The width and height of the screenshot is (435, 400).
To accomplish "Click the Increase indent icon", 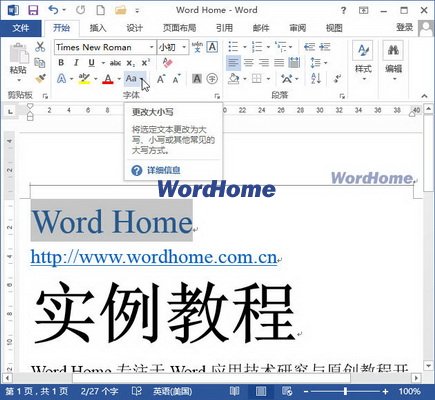I will click(324, 47).
